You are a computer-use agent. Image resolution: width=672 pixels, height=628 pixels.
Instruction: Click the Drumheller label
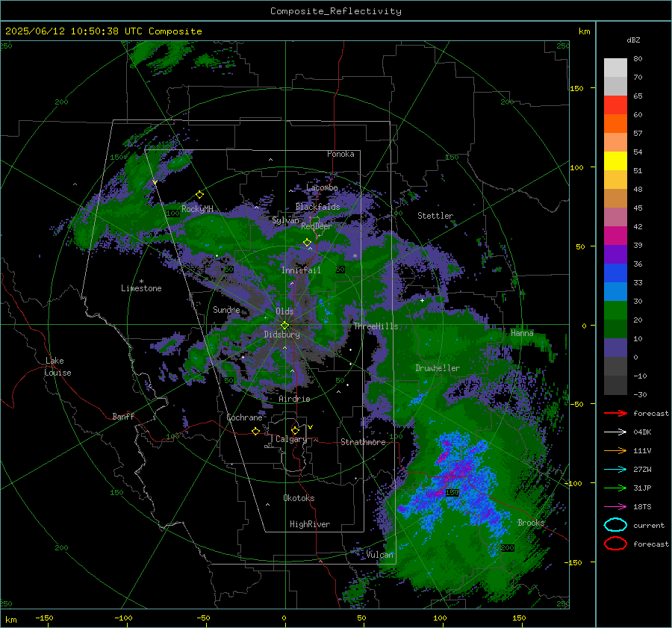(x=438, y=368)
